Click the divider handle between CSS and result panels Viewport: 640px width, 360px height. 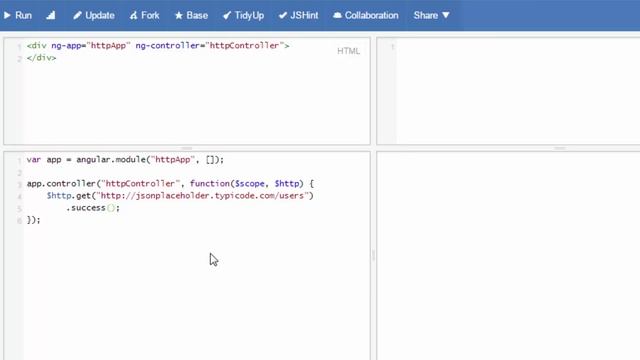coord(560,148)
